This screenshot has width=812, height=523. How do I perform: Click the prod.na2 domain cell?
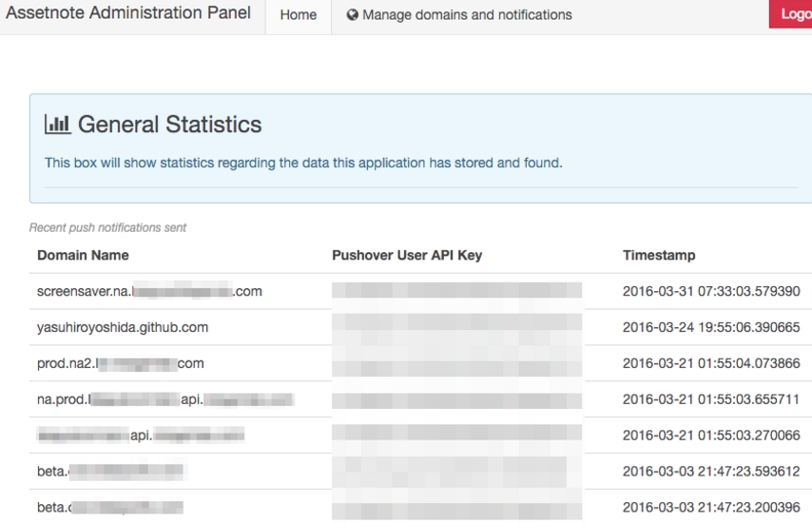click(x=120, y=363)
